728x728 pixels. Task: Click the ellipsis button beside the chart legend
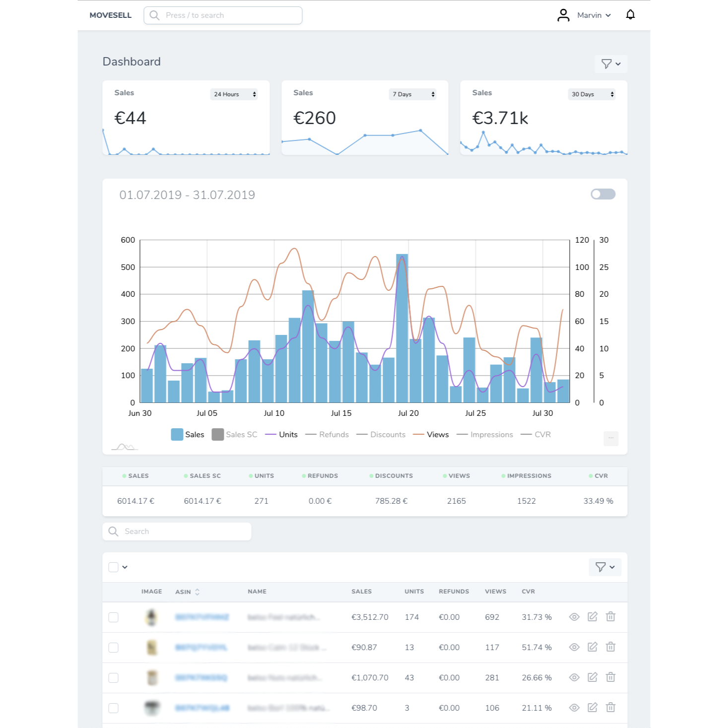[610, 439]
